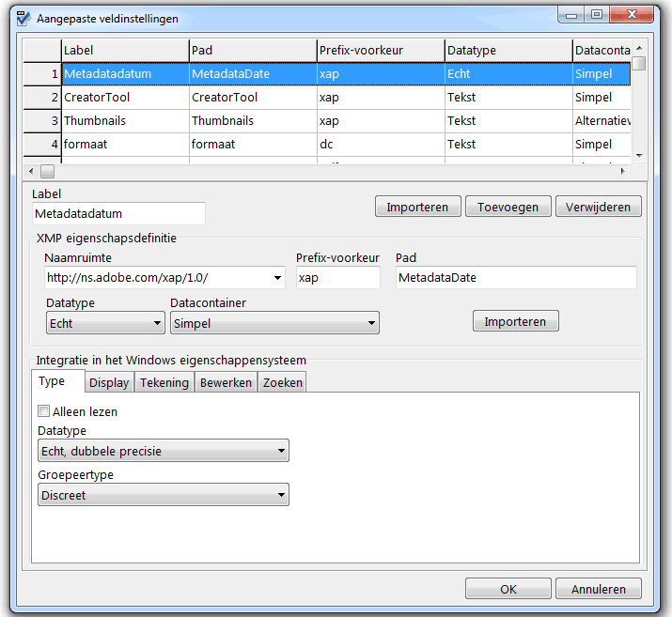Viewport: 672px width, 617px height.
Task: Switch to the Bewerken tab
Action: (x=226, y=382)
